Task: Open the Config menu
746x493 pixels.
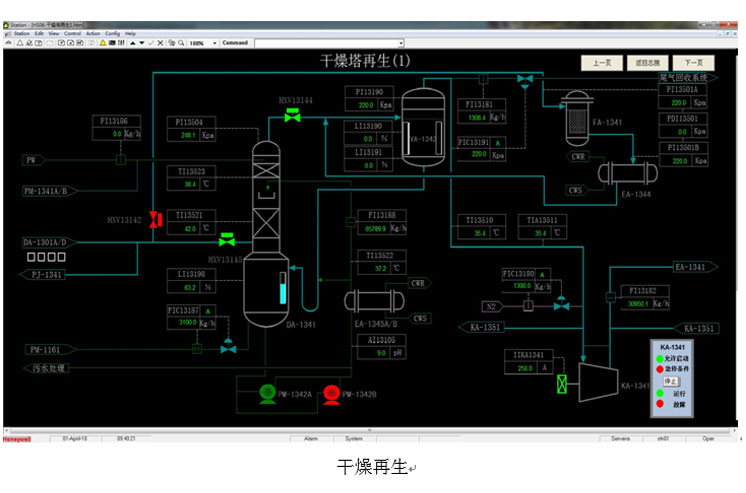Action: pos(112,34)
